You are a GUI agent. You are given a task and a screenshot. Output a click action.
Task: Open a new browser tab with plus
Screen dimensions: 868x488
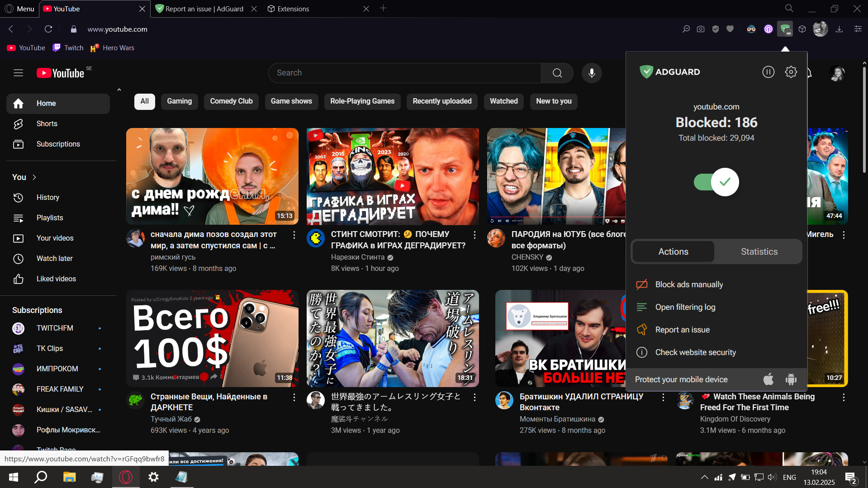tap(383, 8)
